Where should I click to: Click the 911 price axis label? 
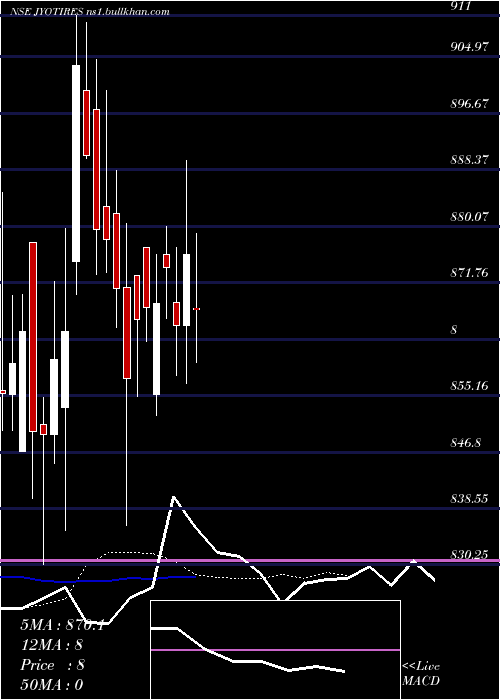tap(461, 7)
